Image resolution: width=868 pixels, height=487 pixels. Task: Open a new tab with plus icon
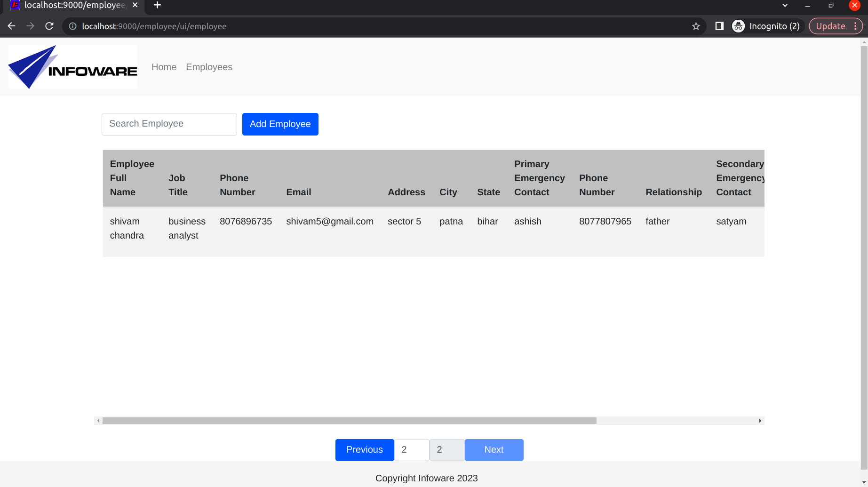click(x=157, y=5)
